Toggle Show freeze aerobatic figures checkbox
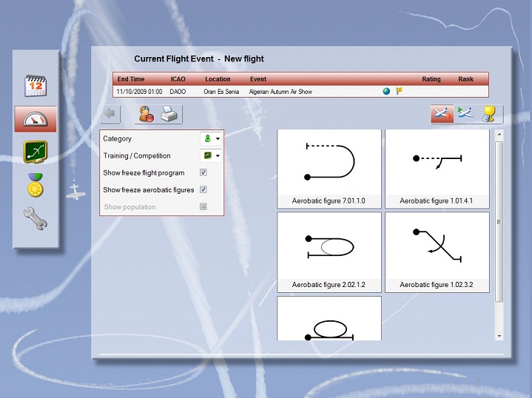This screenshot has height=398, width=532. coord(203,190)
